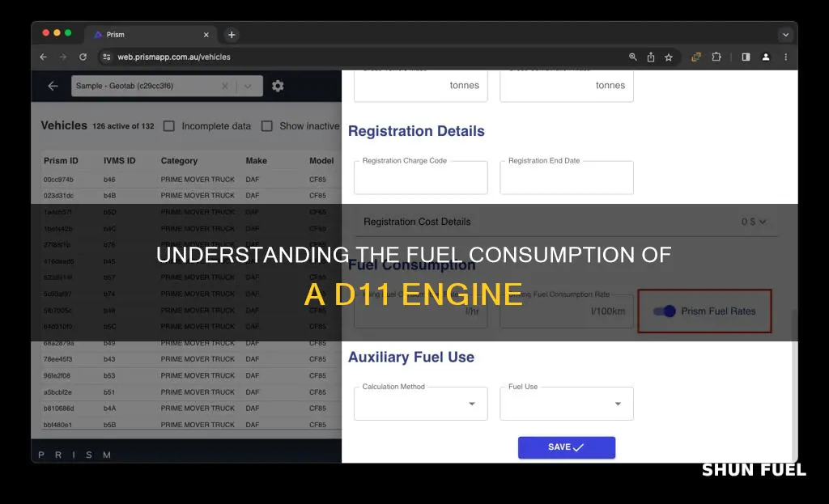Screen dimensions: 829x504
Task: Select vehicle row 96fe2f08
Action: pos(190,375)
